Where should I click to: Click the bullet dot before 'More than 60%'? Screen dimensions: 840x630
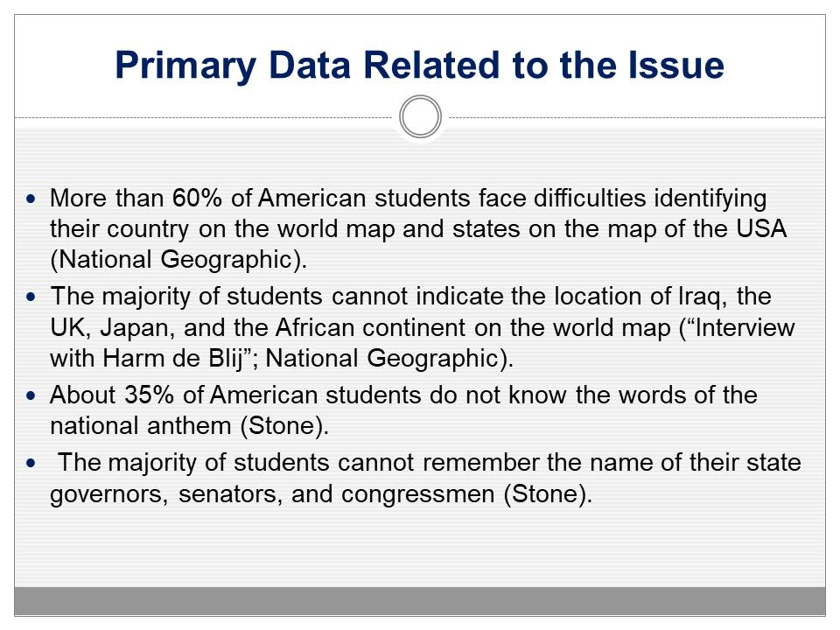[x=33, y=199]
